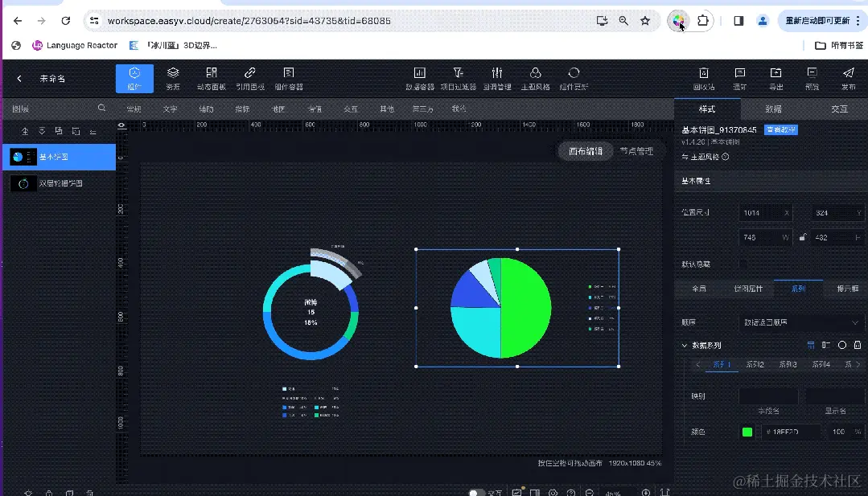The height and width of the screenshot is (496, 868).
Task: Click the third layer tool icon (move up)
Action: pyautogui.click(x=59, y=131)
